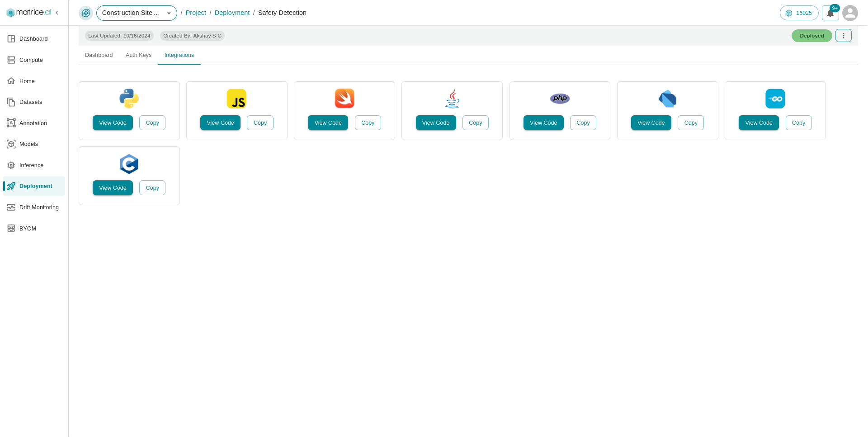Click the matrice.ai logo
The width and height of the screenshot is (868, 437).
coord(29,13)
